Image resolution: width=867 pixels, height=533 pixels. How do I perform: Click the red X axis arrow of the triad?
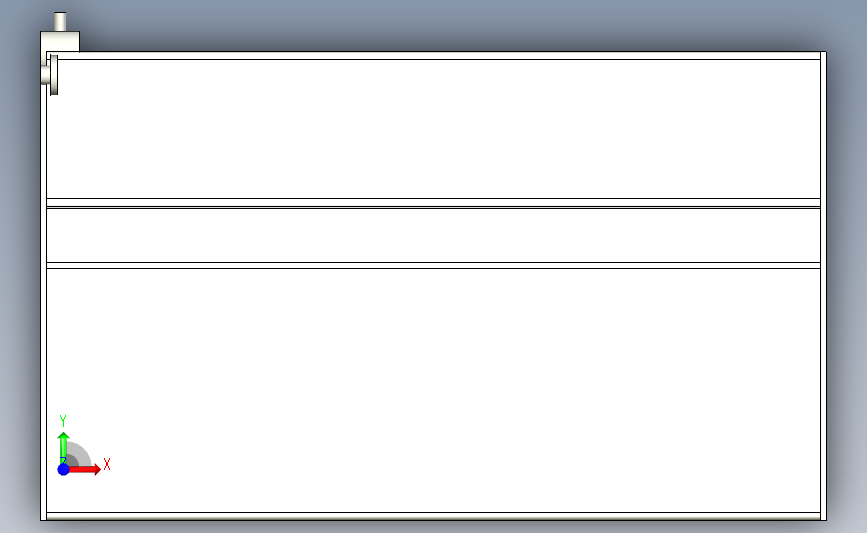[x=85, y=469]
